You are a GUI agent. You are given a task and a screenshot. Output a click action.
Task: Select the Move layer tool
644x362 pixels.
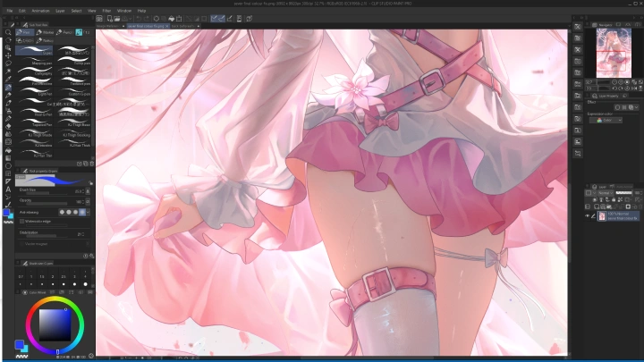coord(8,55)
